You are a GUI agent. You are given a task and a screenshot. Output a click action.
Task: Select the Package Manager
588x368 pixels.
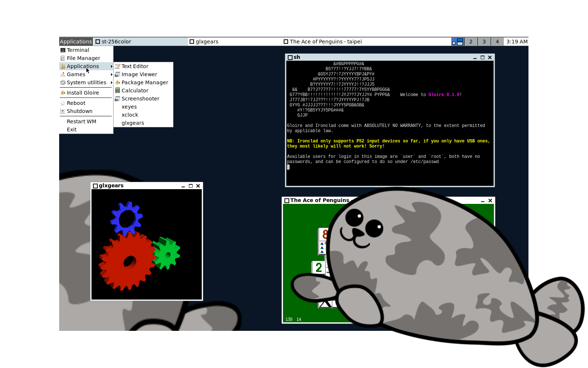pos(145,82)
